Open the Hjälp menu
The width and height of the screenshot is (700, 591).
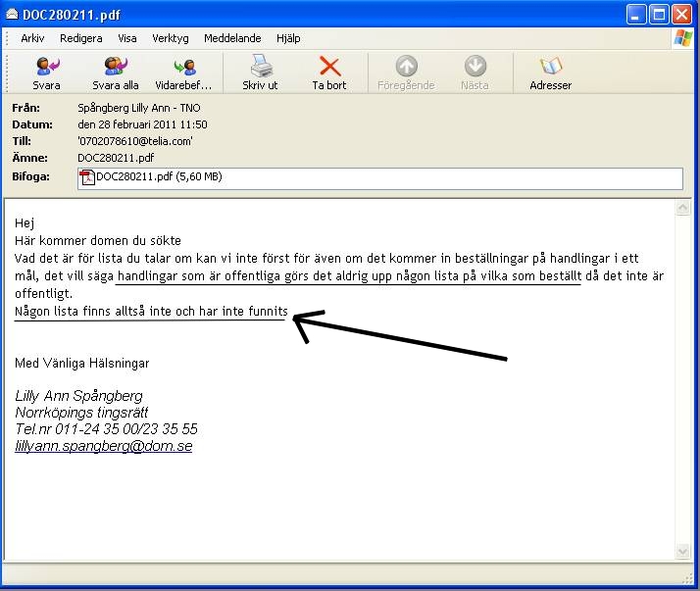coord(288,38)
